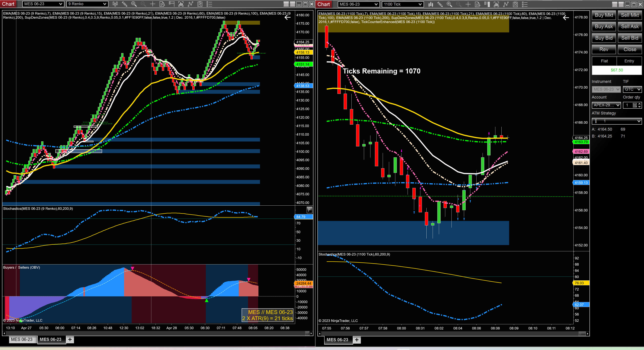Viewport: 644px width, 350px height.
Task: Click left scroll arrow on 1100 Tick scrollbar
Action: click(320, 334)
